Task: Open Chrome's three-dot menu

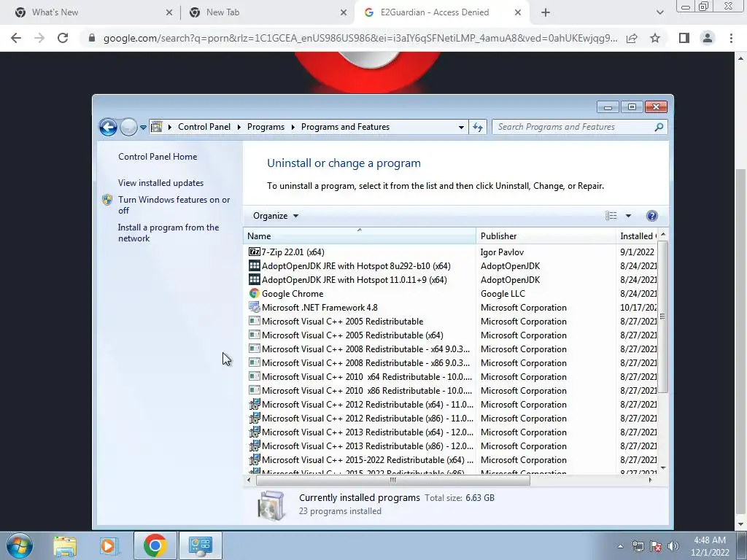Action: (x=731, y=38)
